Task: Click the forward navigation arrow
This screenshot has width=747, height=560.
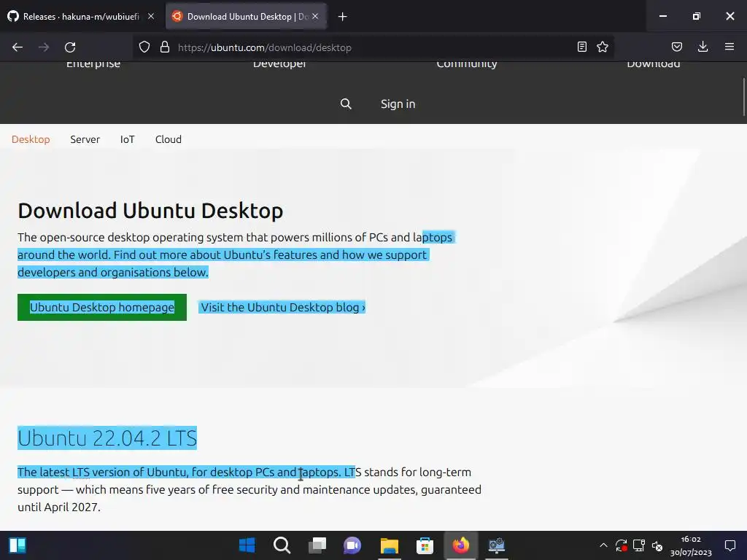Action: coord(44,47)
